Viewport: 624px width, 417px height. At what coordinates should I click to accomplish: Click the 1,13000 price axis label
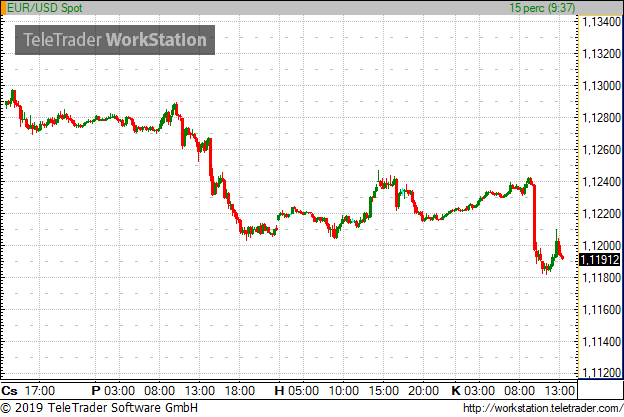click(601, 86)
